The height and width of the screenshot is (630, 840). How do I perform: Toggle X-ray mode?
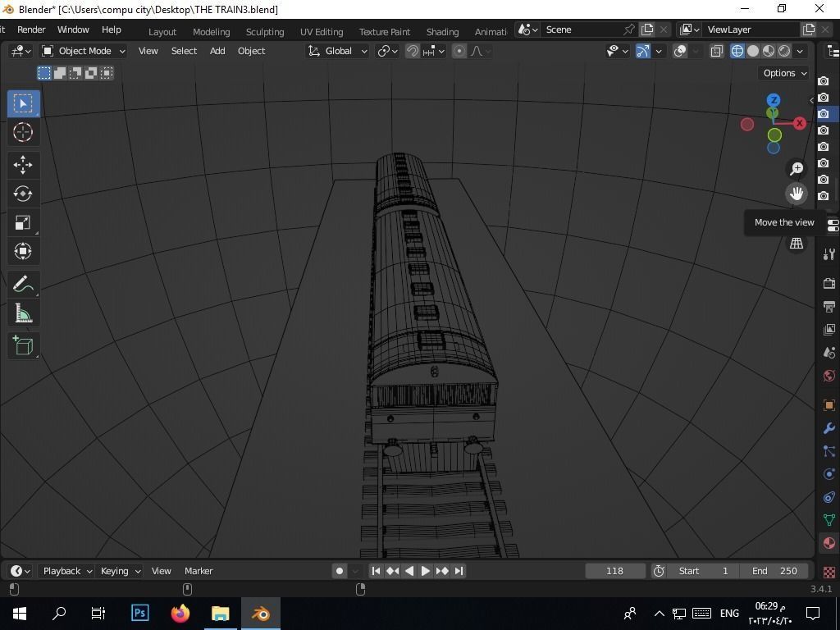tap(717, 51)
